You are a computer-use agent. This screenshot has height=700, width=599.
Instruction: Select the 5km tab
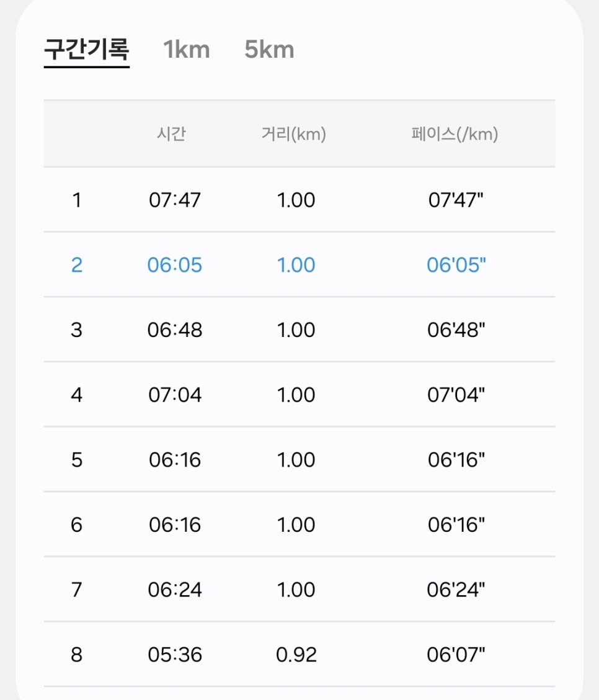click(269, 50)
